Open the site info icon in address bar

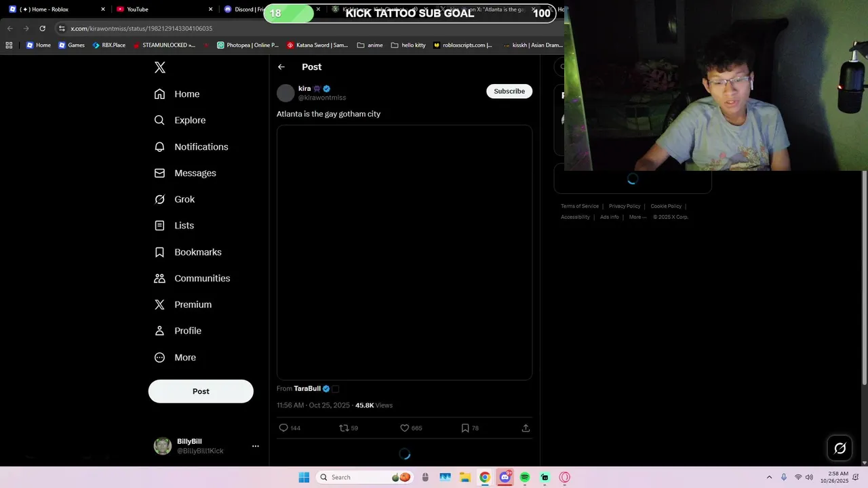pos(62,28)
